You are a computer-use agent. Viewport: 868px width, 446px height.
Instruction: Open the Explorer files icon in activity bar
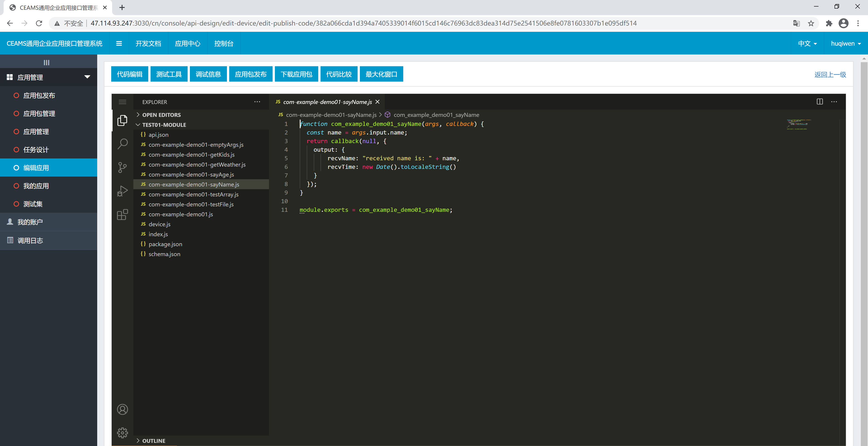tap(122, 120)
